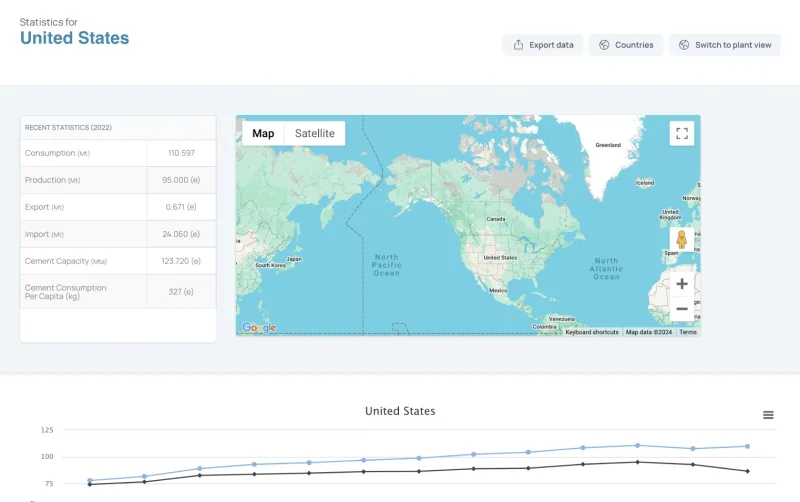Click the Export data button
Screen dimensions: 800x502
pos(543,45)
